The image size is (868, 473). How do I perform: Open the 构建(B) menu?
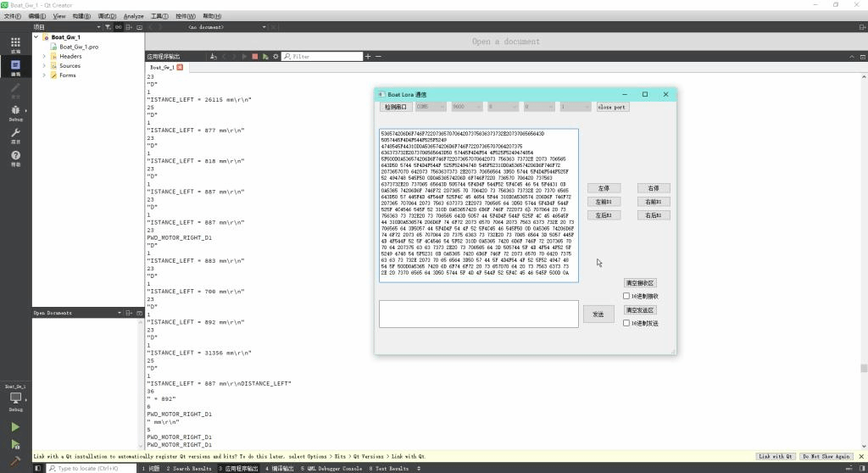point(81,16)
